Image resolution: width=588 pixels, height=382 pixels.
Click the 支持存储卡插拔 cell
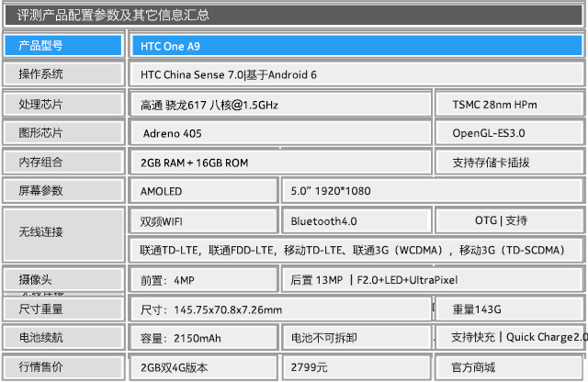click(511, 163)
